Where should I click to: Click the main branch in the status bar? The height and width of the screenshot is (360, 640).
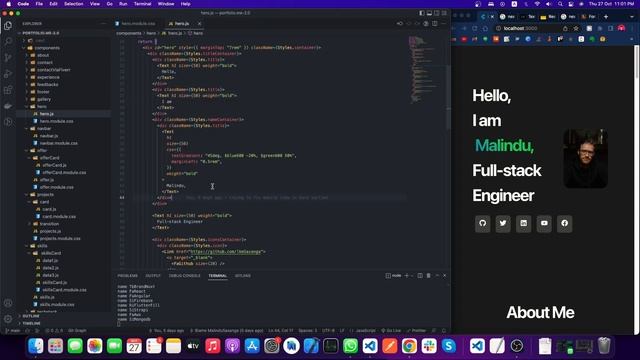(x=13, y=331)
